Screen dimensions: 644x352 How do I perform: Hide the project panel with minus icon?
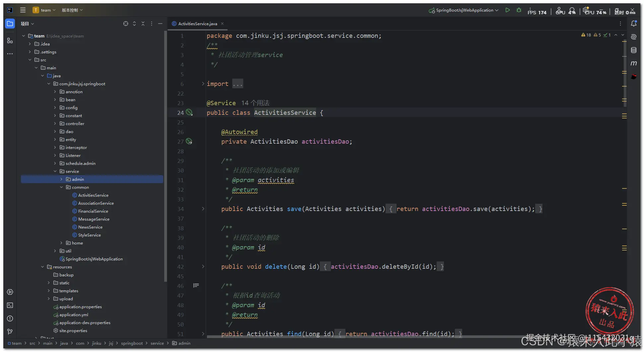[x=160, y=24]
